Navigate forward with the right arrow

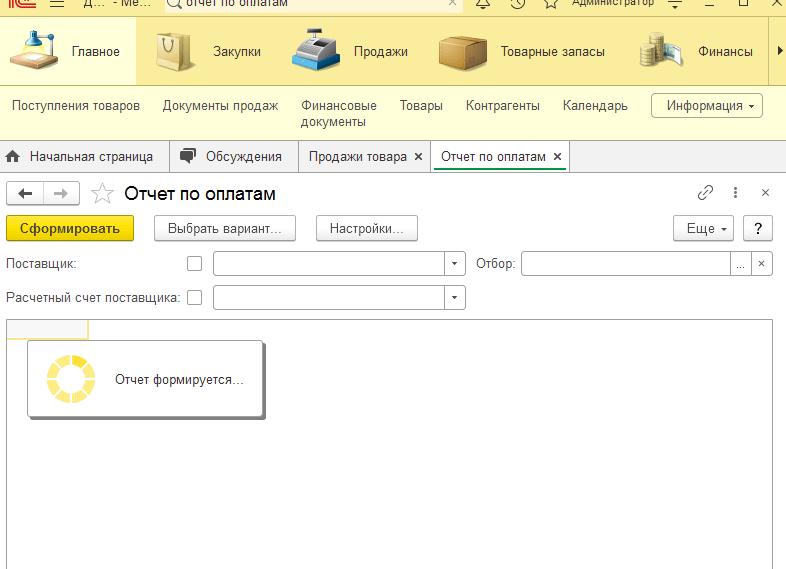coord(61,194)
